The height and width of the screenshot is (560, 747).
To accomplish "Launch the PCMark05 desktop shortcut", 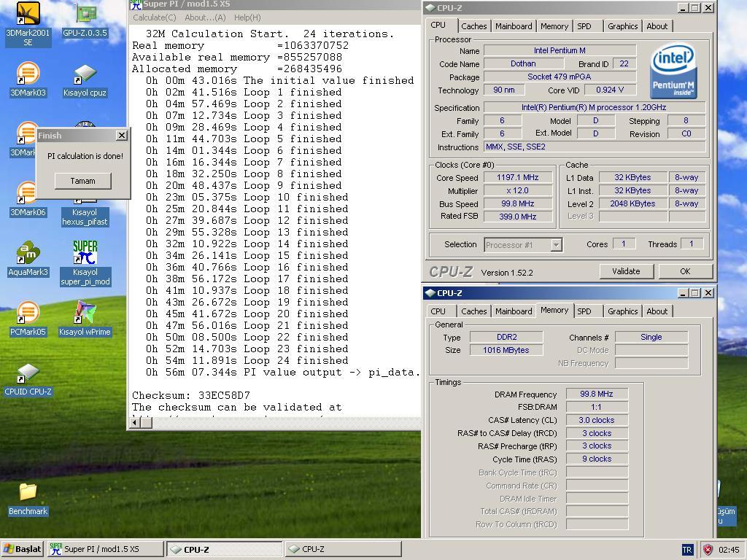I will [x=28, y=319].
